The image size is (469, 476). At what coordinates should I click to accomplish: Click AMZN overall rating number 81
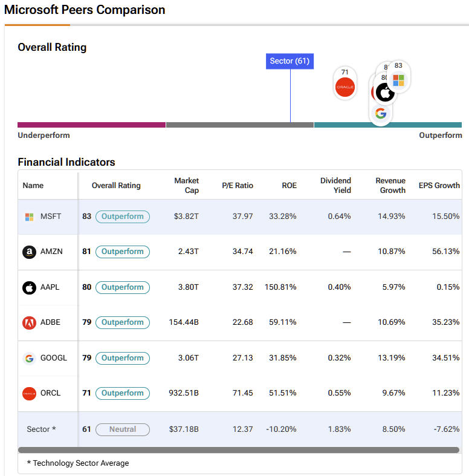coord(86,252)
